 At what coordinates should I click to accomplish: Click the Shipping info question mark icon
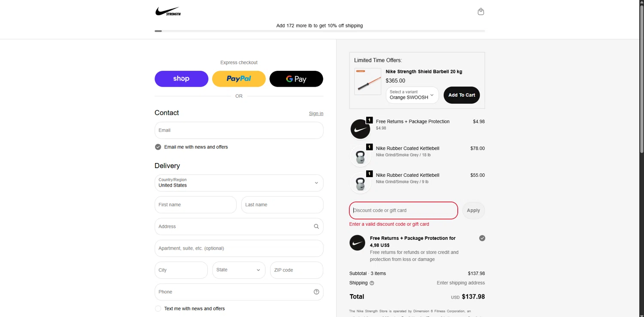pos(372,283)
